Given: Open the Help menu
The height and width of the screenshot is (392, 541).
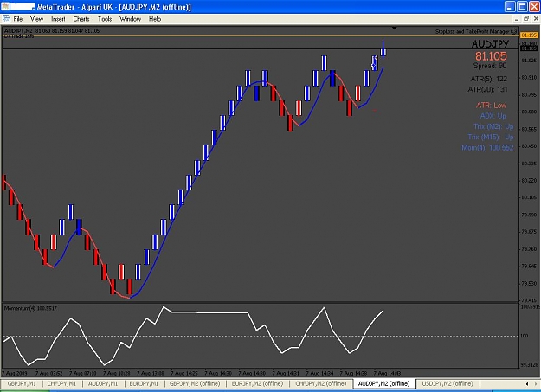Looking at the screenshot, I should point(155,19).
